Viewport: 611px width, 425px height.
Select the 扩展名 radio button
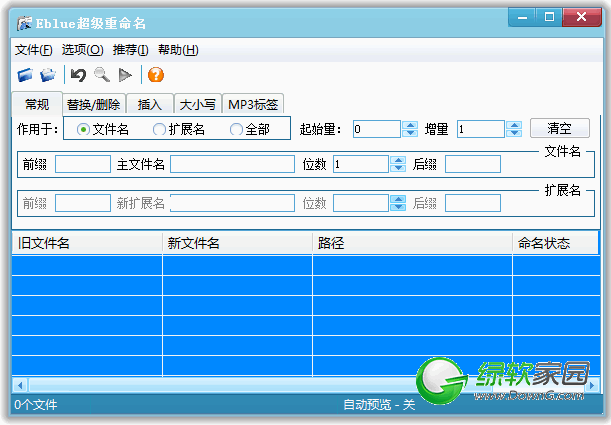[x=159, y=129]
